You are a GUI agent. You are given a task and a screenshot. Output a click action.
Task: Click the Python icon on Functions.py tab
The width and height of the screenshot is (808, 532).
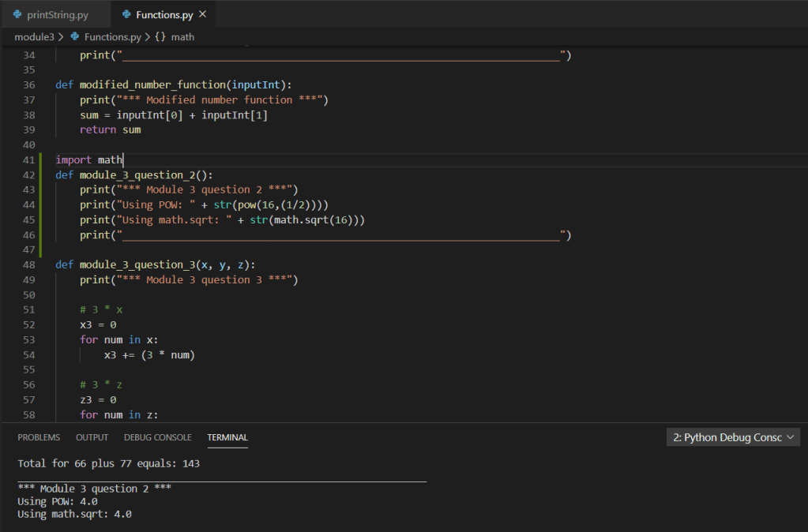126,15
